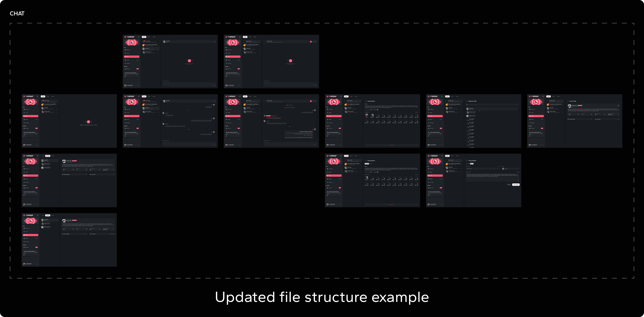Open rumour.app URL in group chat message
Viewport: 644px width, 317px height.
tap(299, 138)
